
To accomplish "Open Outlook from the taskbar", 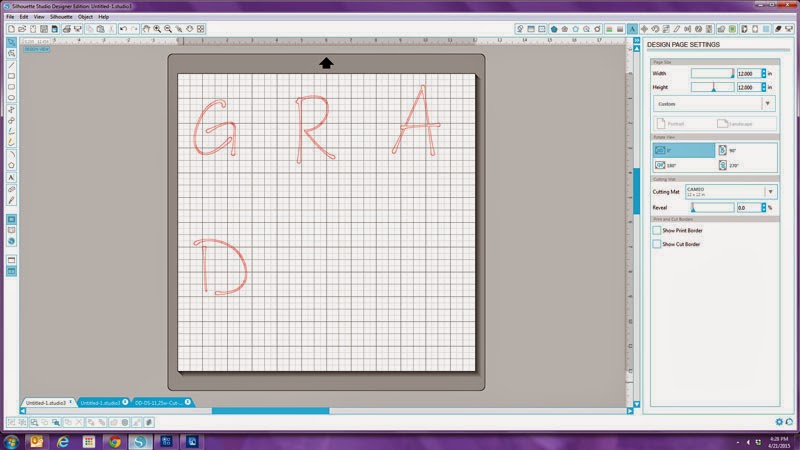I will click(37, 441).
